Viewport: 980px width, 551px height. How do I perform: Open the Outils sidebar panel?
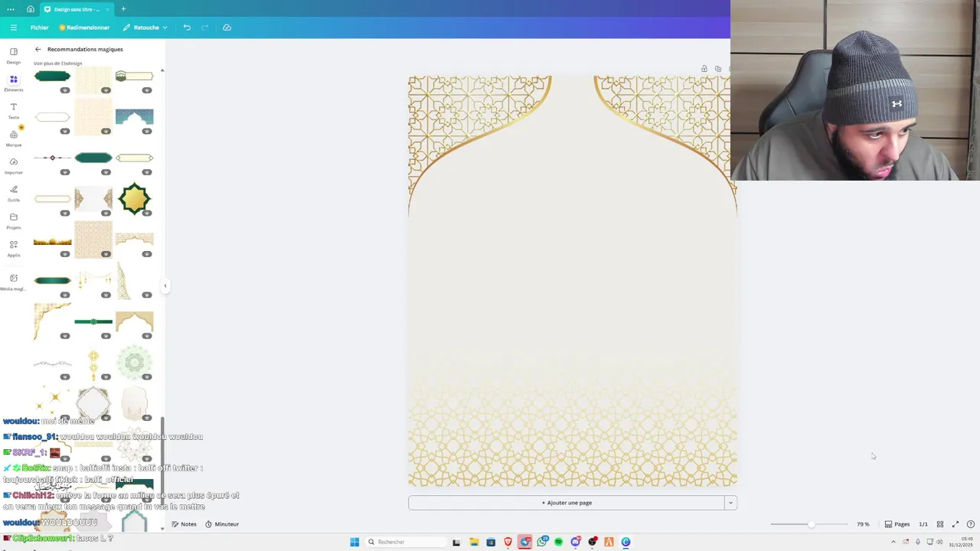coord(14,193)
